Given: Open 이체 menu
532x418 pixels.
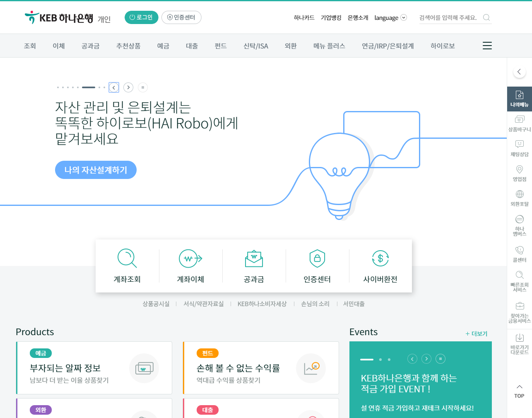Looking at the screenshot, I should pos(59,46).
